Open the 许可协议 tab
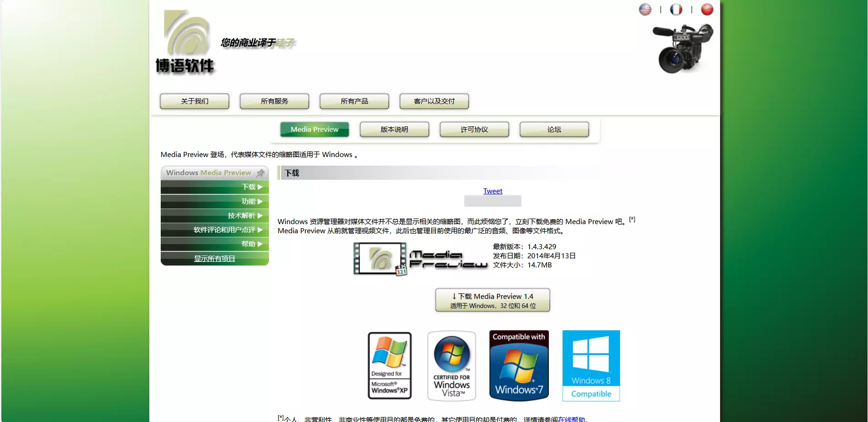 [474, 130]
